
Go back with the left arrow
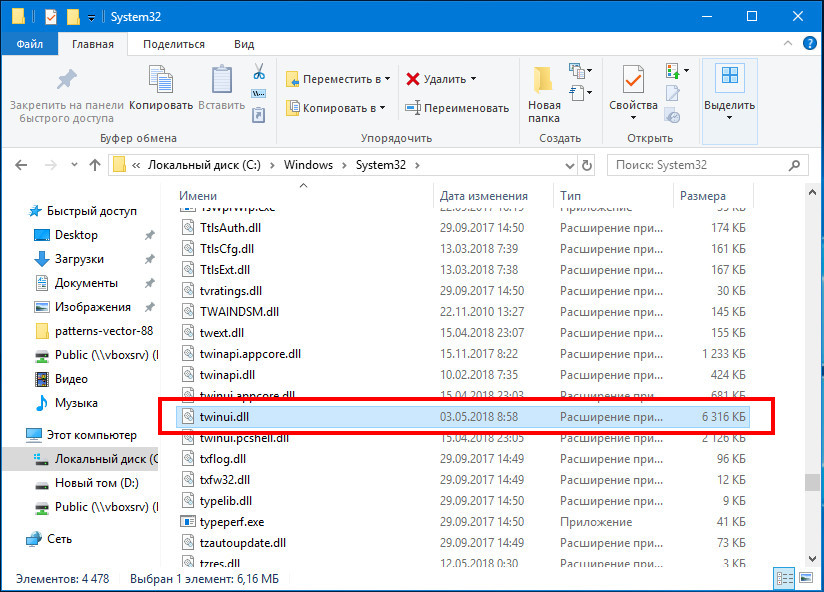(21, 165)
